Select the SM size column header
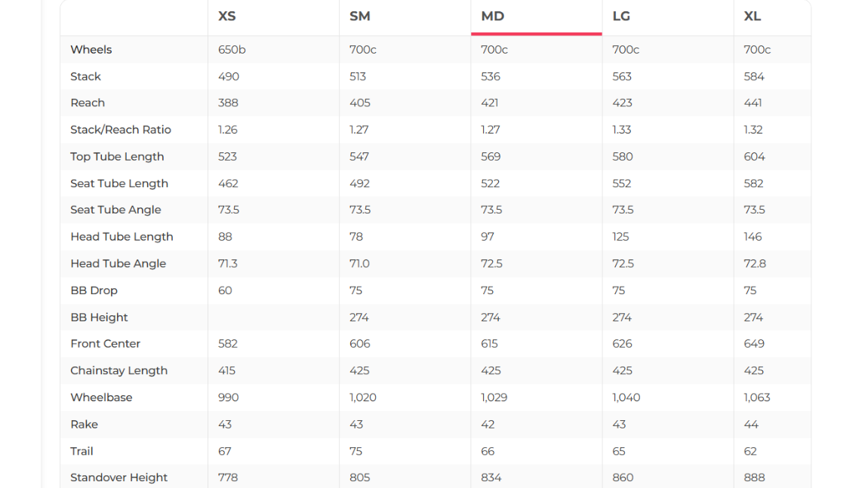This screenshot has height=488, width=868. [359, 17]
